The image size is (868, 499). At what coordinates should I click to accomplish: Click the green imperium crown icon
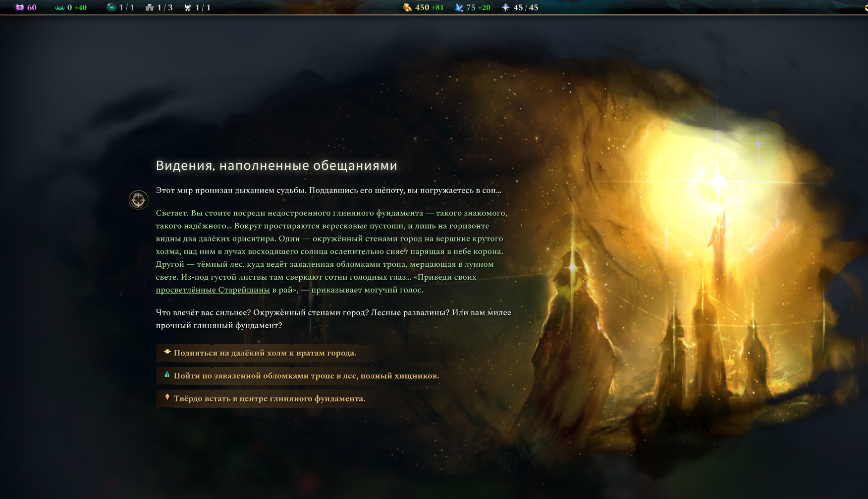[60, 8]
